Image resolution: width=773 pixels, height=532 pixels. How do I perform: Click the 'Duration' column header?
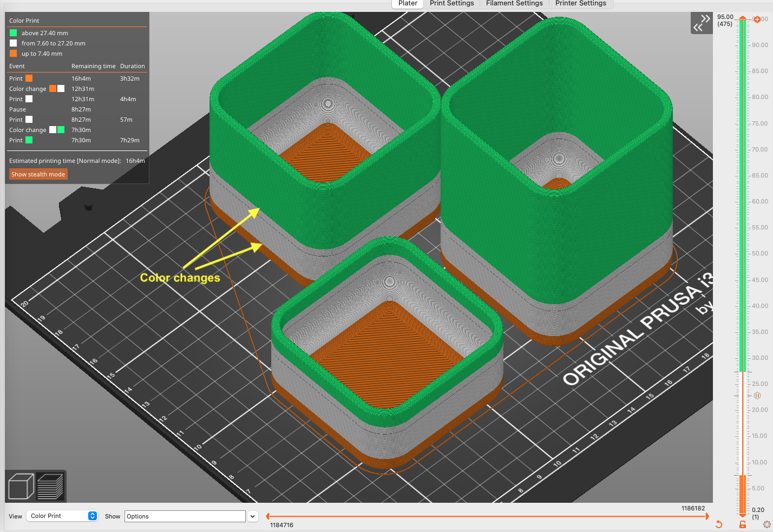pyautogui.click(x=133, y=66)
